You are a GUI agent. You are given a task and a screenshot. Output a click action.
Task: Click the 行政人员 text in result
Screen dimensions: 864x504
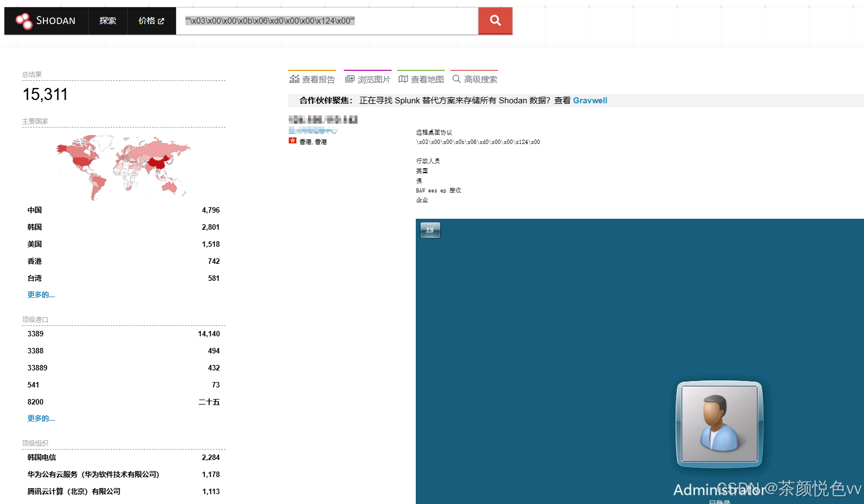click(x=428, y=161)
